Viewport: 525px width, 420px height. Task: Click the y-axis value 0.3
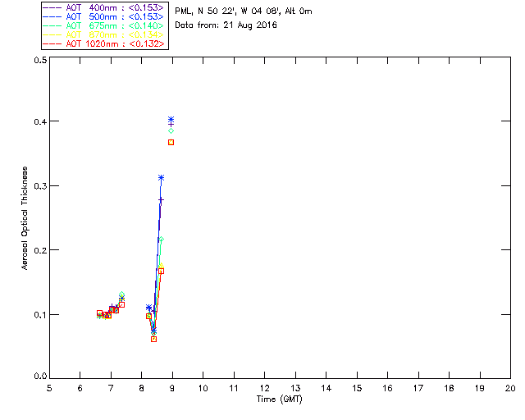40,186
